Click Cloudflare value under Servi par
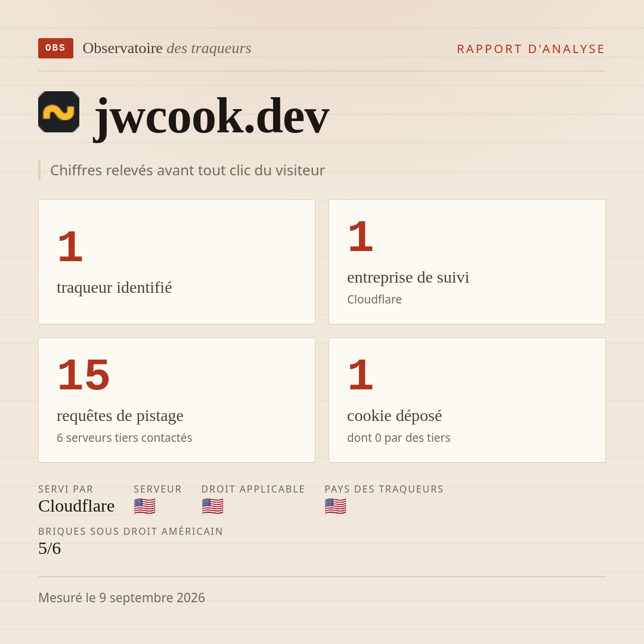Screen dimensions: 644x644 pyautogui.click(x=76, y=506)
